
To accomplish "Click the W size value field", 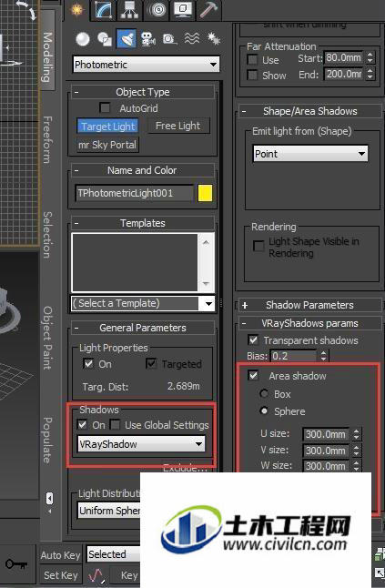I will [326, 466].
